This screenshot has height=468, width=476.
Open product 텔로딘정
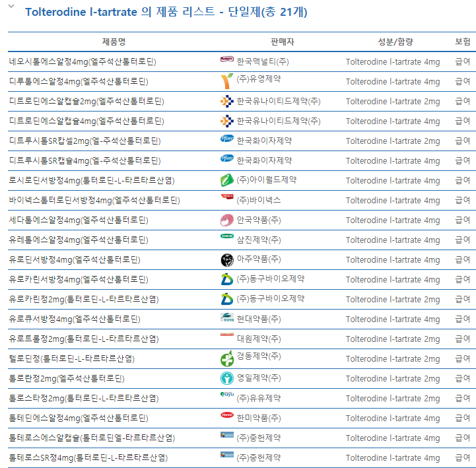tap(72, 358)
